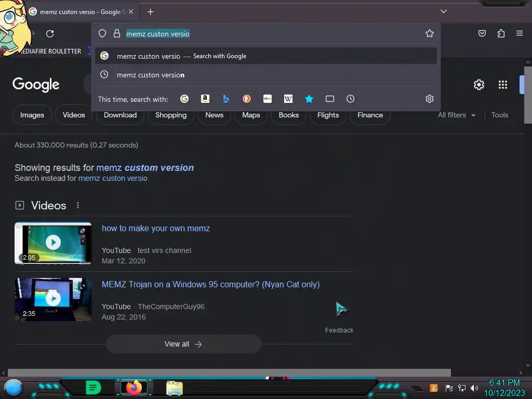Open the tracking protection shield icon
Image resolution: width=532 pixels, height=399 pixels.
point(102,33)
